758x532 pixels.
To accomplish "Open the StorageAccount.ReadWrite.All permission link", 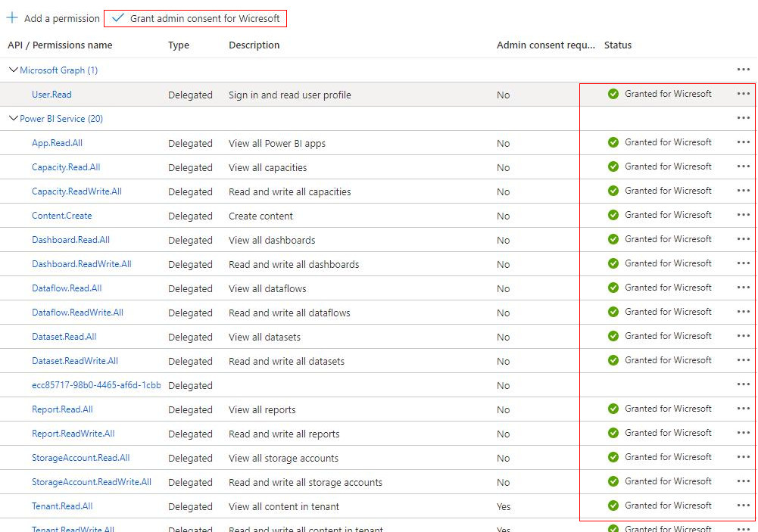I will pyautogui.click(x=92, y=482).
